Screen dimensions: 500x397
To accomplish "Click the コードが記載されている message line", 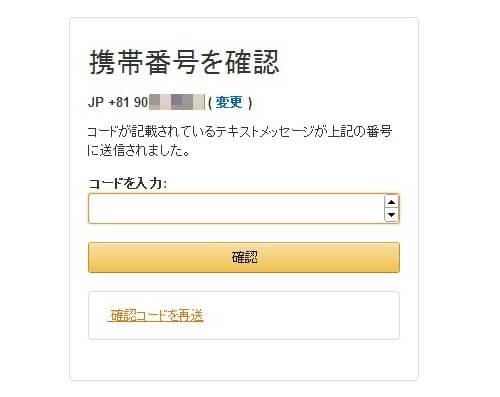I will pos(240,131).
